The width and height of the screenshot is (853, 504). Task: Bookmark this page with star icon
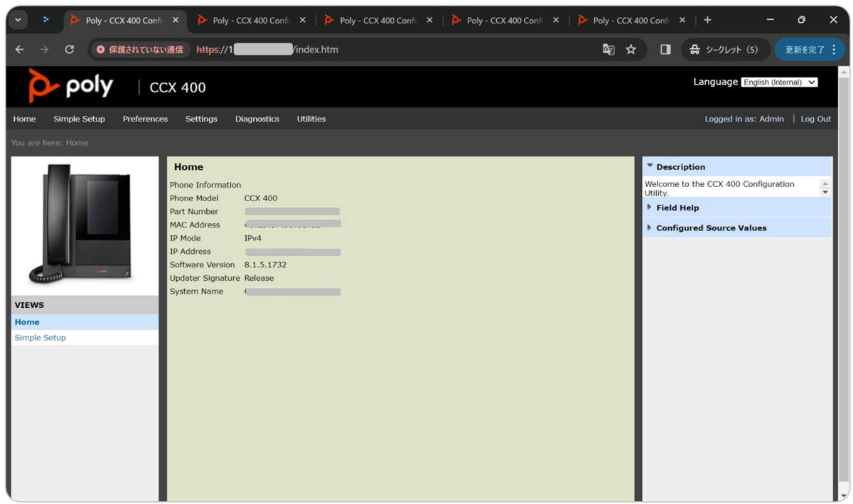pos(631,50)
